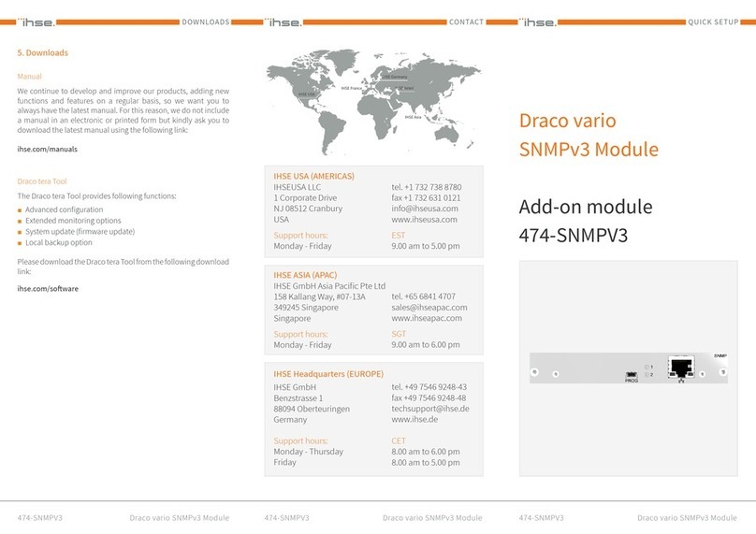Click 'Advanced configuration' bullet item

pos(65,209)
